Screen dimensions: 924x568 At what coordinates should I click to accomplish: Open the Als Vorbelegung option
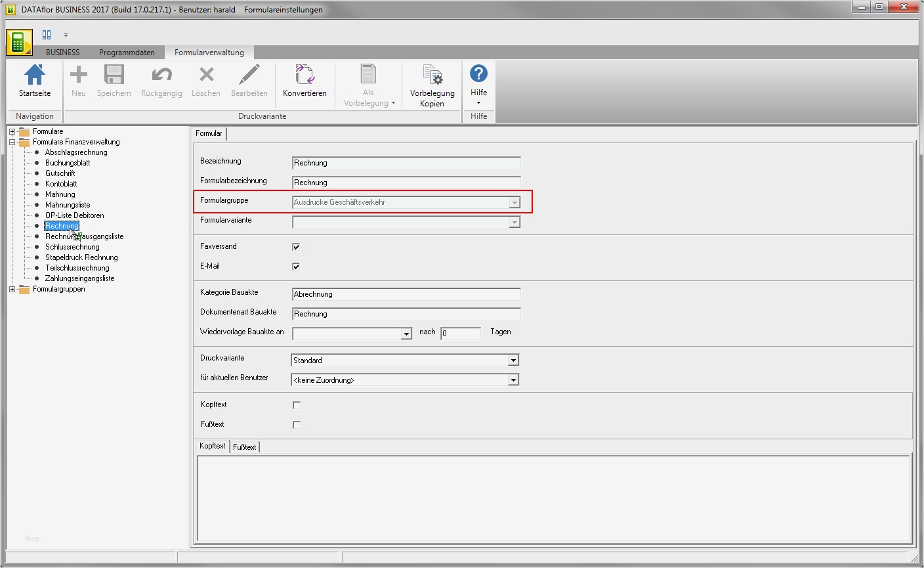tap(369, 85)
